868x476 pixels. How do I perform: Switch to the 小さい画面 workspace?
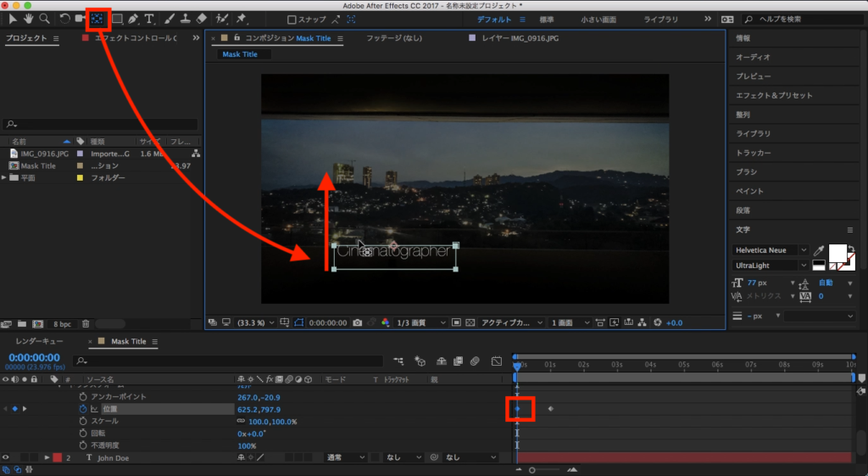[x=599, y=19]
